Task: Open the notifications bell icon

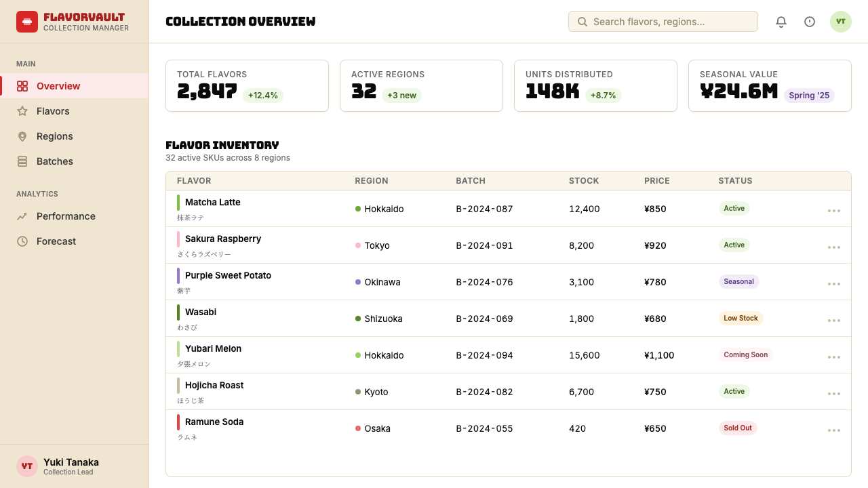Action: coord(781,22)
